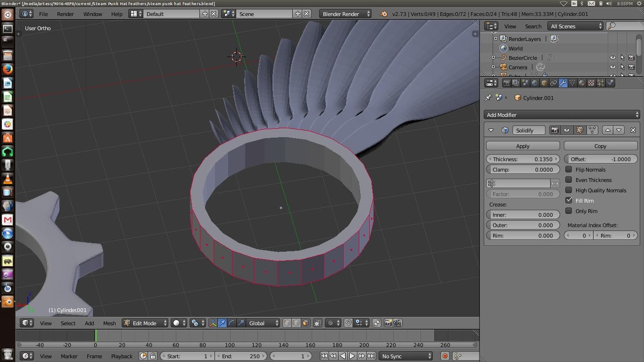This screenshot has height=362, width=644.
Task: Collapse the Solidify modifier panel
Action: pos(491,130)
